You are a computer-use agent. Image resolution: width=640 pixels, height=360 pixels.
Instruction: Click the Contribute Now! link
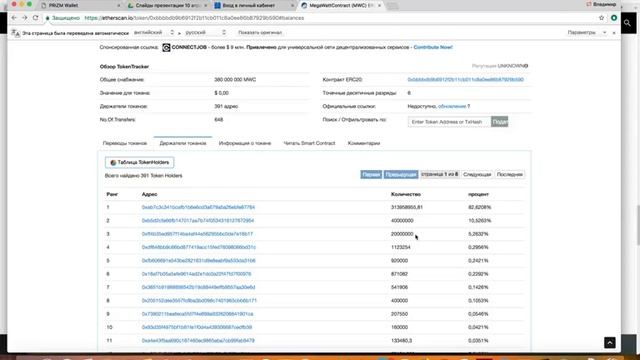pyautogui.click(x=433, y=47)
